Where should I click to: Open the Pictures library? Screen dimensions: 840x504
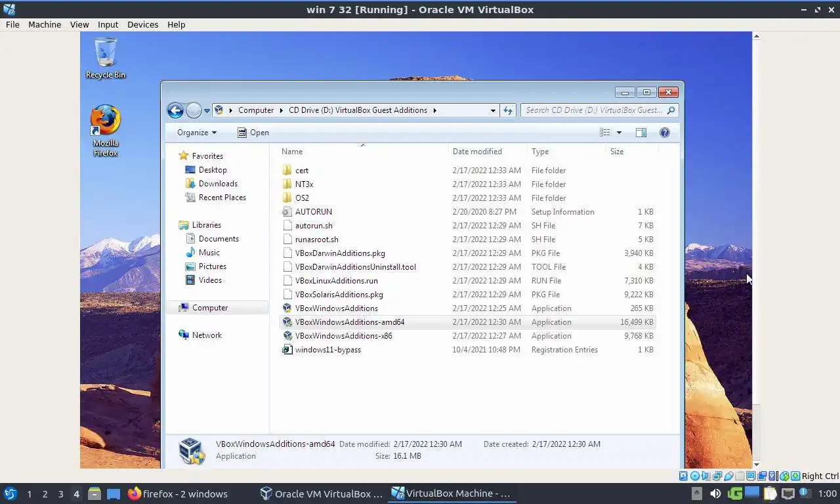213,266
